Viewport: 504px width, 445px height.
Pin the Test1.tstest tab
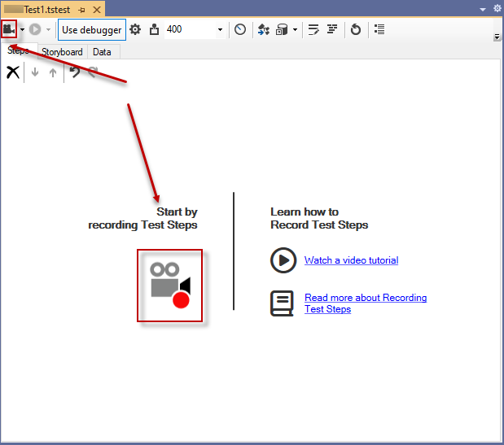coord(81,11)
